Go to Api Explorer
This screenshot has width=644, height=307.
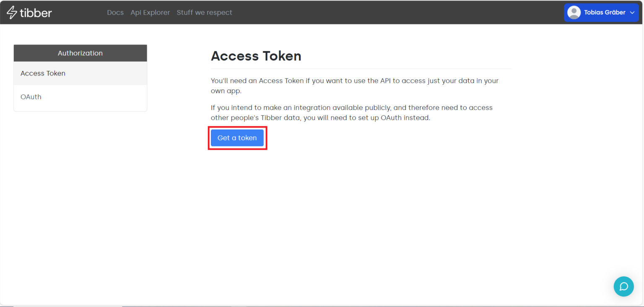point(150,13)
